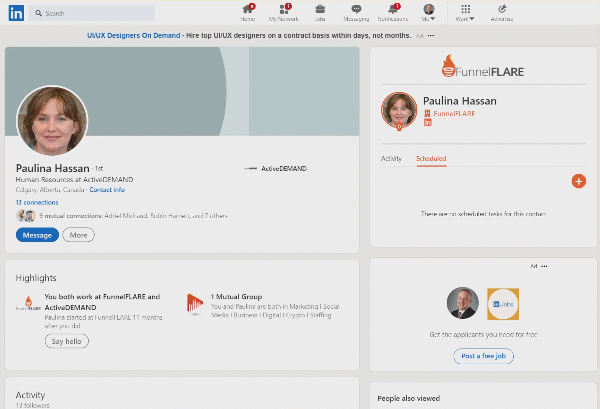This screenshot has height=409, width=600.
Task: Click the Message button
Action: tap(37, 235)
